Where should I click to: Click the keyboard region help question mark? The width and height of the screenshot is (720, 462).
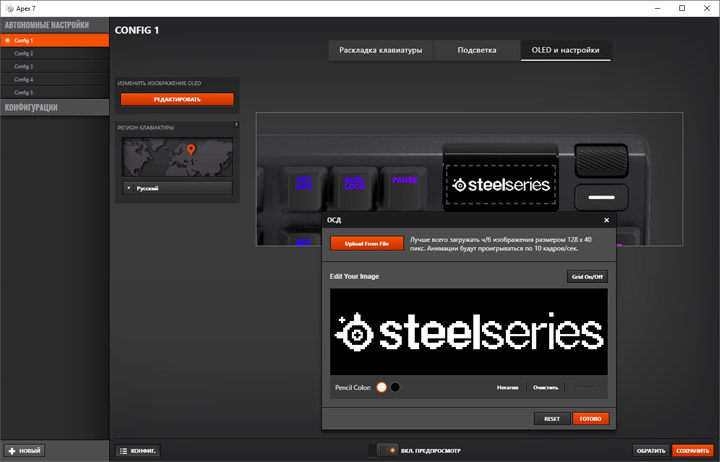coord(236,124)
